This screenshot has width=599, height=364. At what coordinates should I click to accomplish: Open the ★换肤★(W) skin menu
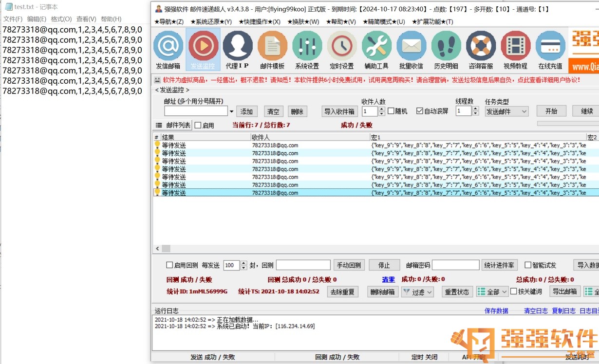point(303,22)
